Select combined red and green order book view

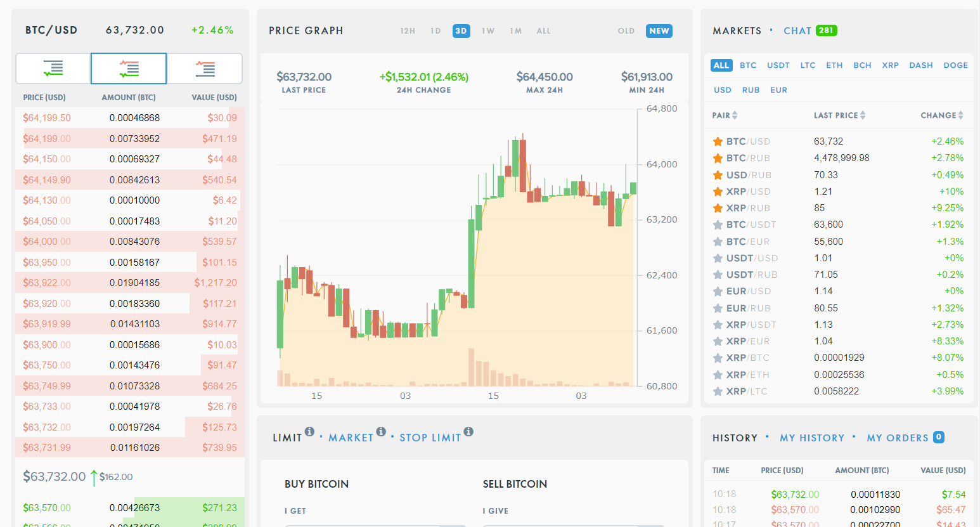click(x=129, y=68)
